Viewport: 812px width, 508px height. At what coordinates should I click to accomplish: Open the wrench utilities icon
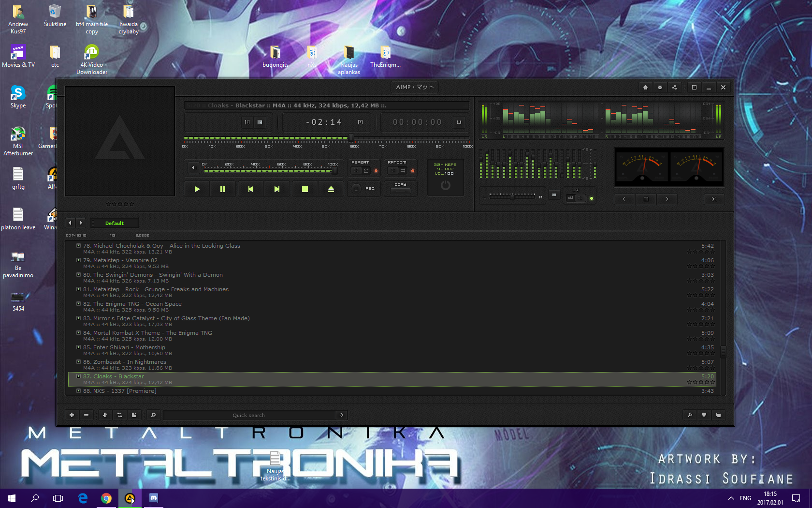690,415
